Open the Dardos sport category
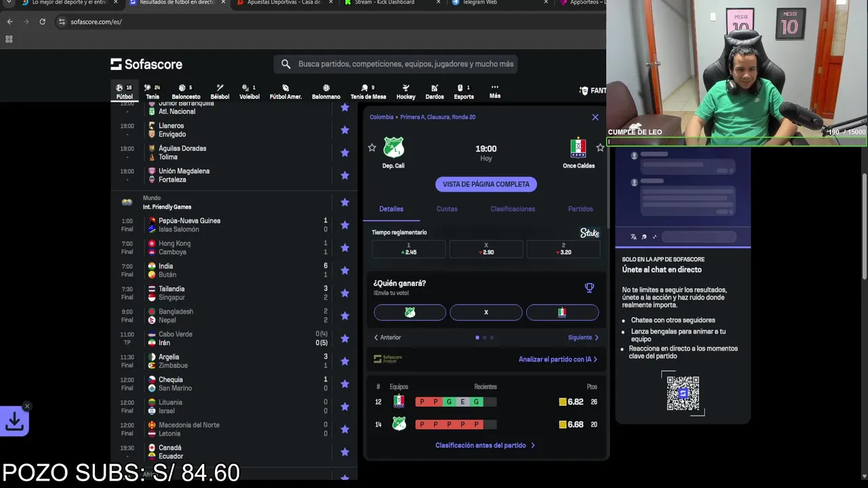 pyautogui.click(x=435, y=91)
